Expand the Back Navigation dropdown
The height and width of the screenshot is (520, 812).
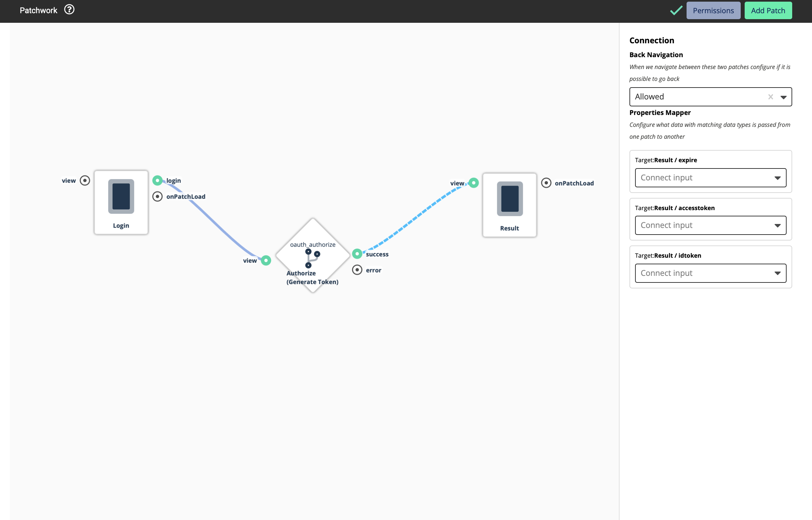782,96
